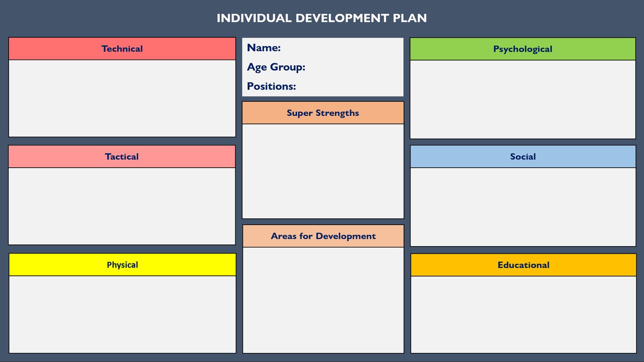Click the Positions: field label

click(x=271, y=86)
